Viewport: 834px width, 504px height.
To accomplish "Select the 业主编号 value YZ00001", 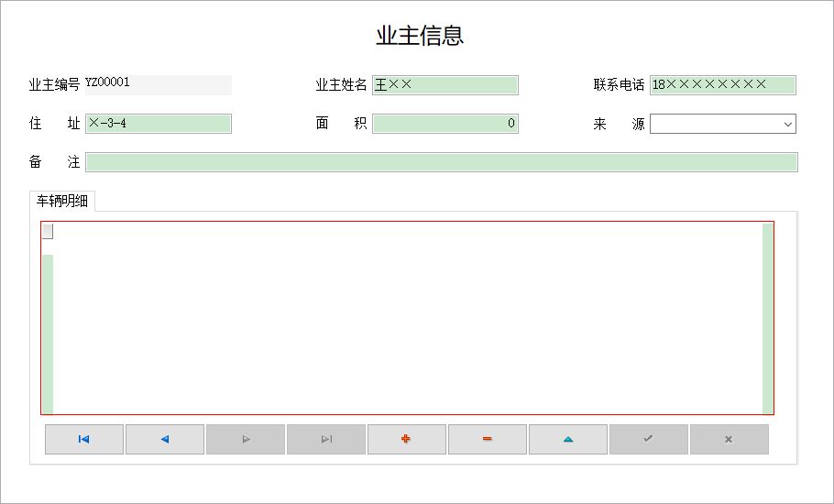I will coord(107,82).
